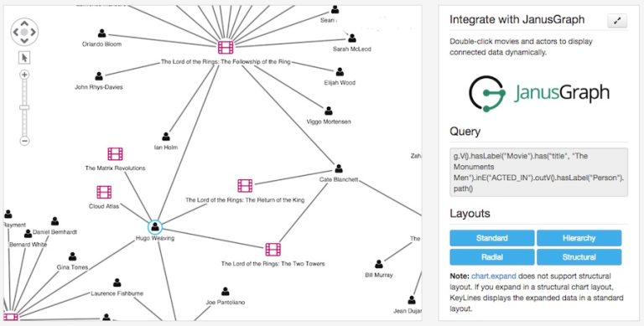Click the Cloud Atlas movie icon

(104, 192)
